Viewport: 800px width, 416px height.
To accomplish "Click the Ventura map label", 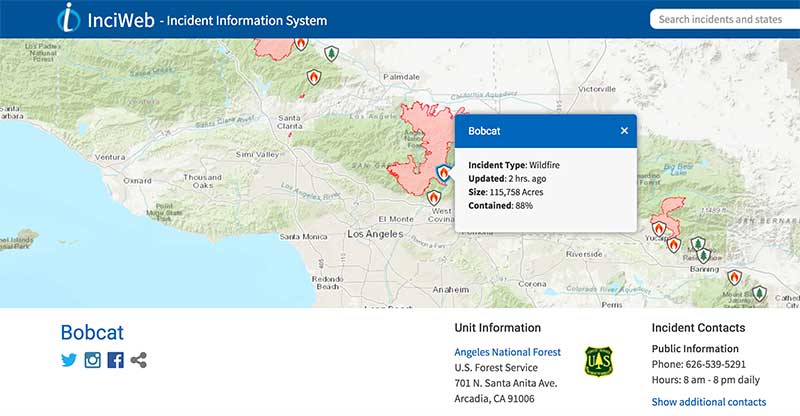I will tap(110, 157).
